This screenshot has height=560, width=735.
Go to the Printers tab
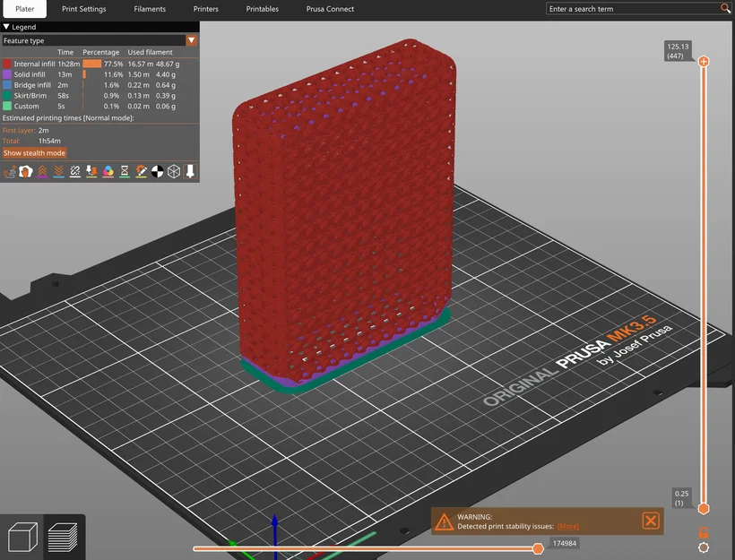(x=206, y=9)
